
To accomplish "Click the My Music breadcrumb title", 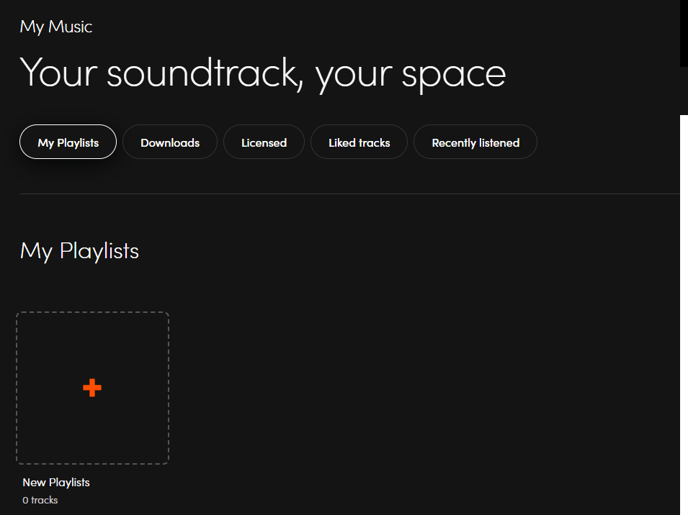I will click(x=56, y=27).
